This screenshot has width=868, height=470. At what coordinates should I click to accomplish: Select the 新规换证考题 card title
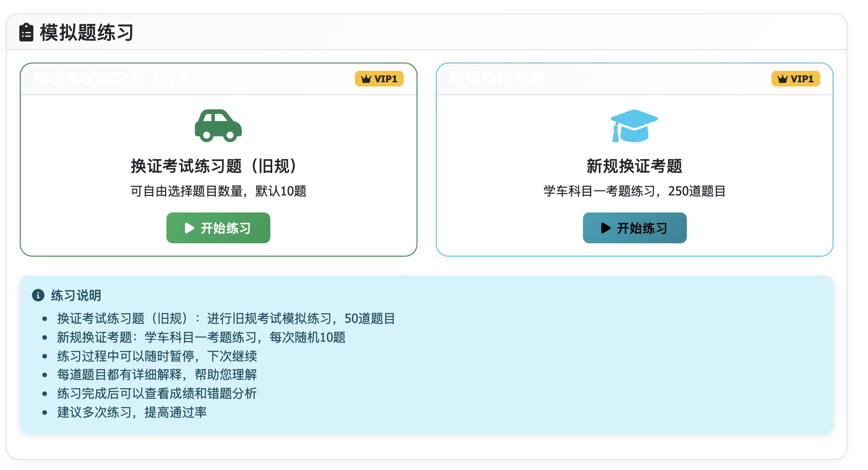[635, 166]
